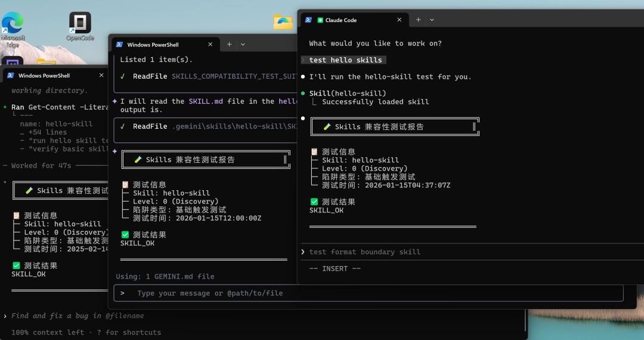Screen dimensions: 644x340
Task: Open the tab dropdown in the Claude Code window
Action: tap(432, 20)
